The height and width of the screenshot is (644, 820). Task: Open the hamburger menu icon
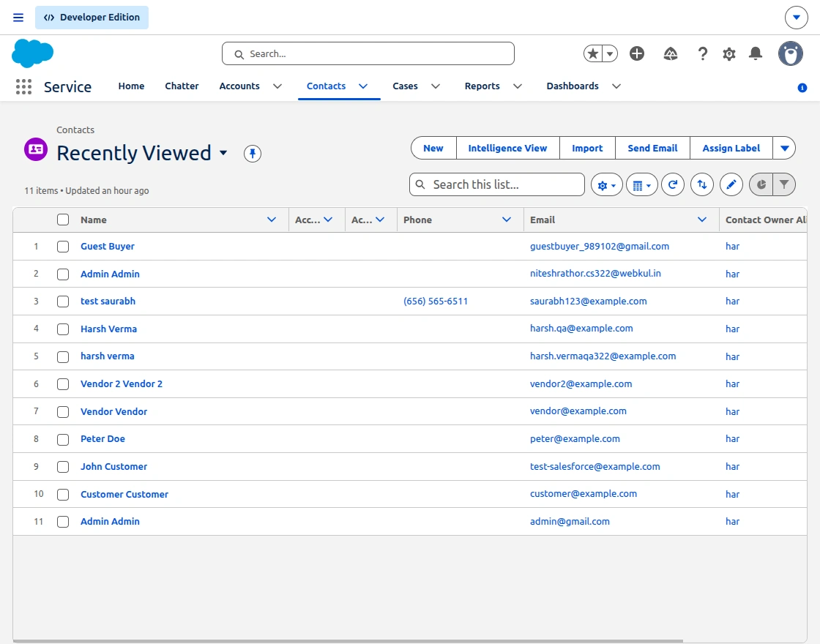(x=18, y=18)
